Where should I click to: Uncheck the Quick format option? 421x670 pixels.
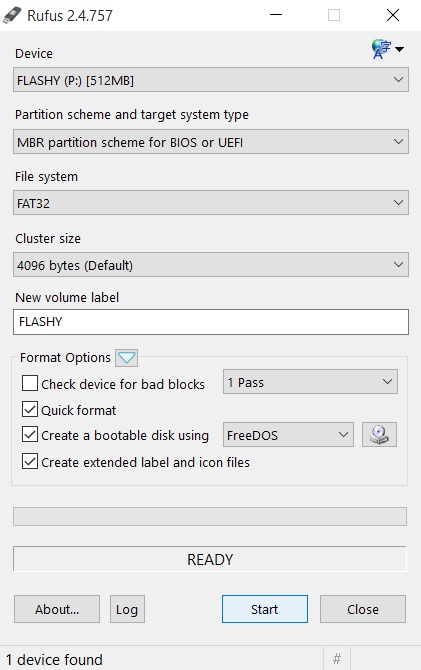click(29, 409)
